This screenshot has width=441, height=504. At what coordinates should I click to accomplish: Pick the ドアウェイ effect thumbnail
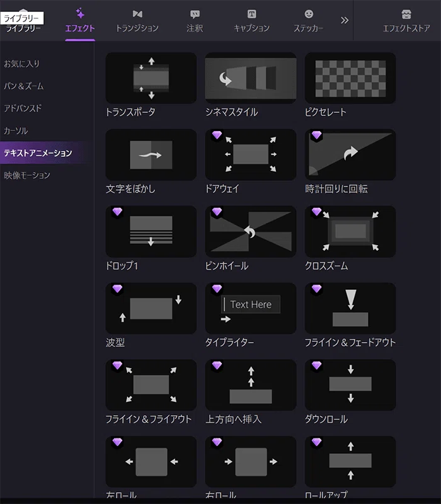(251, 154)
